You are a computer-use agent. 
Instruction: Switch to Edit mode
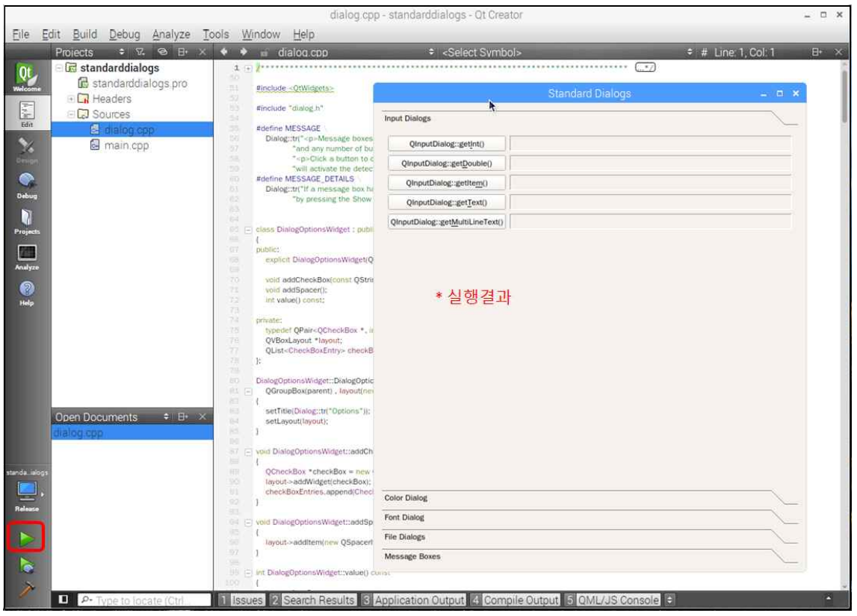[26, 113]
